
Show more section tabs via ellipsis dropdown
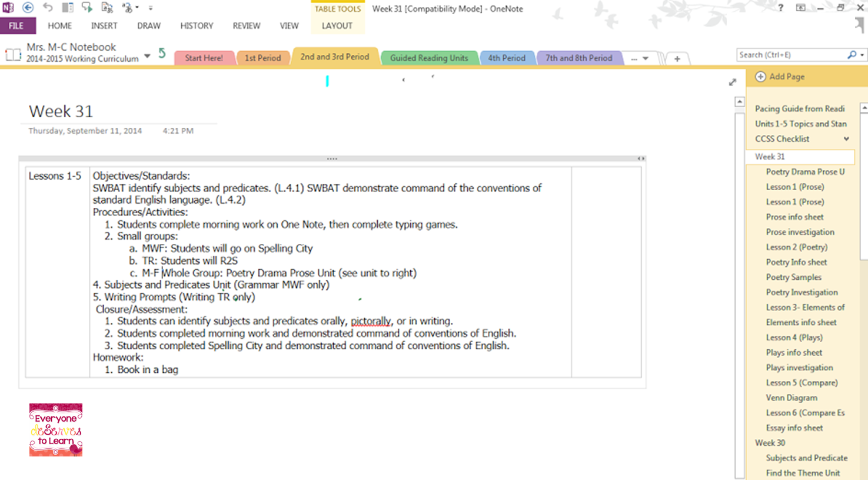pyautogui.click(x=640, y=58)
